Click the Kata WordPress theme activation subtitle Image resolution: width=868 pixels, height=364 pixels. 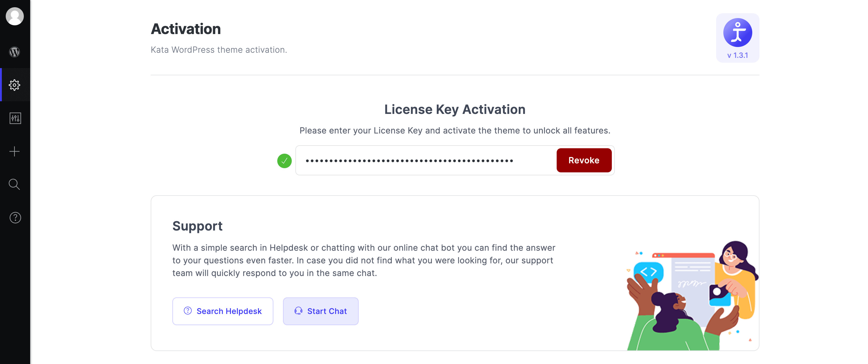219,50
